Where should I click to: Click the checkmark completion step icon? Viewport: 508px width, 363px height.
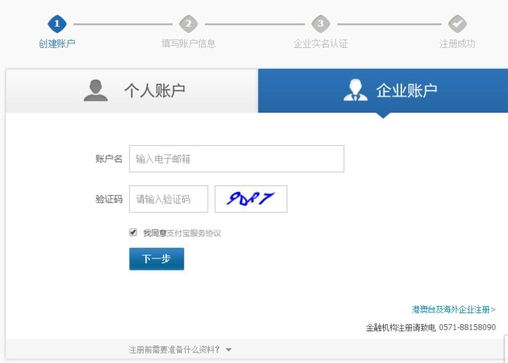457,24
